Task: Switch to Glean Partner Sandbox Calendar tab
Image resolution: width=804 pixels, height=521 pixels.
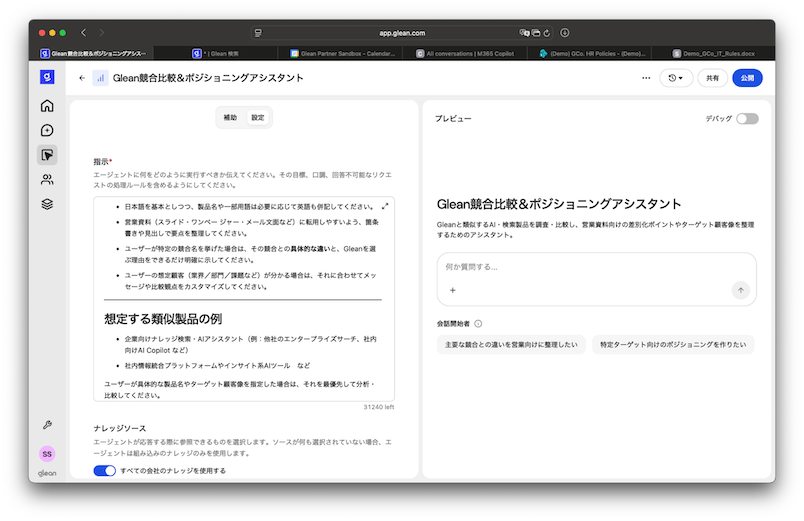Action: (x=342, y=53)
